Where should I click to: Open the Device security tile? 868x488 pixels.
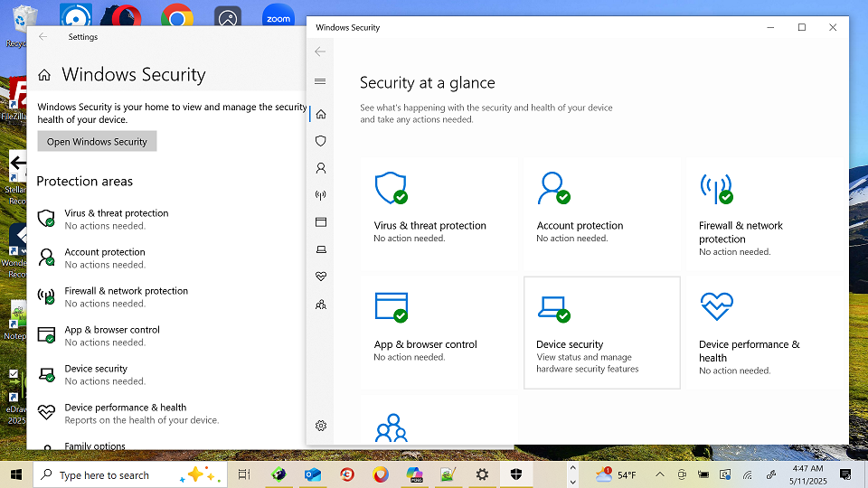[601, 333]
